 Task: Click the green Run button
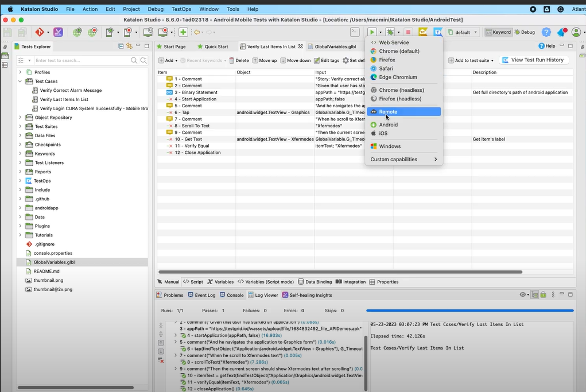pos(372,32)
